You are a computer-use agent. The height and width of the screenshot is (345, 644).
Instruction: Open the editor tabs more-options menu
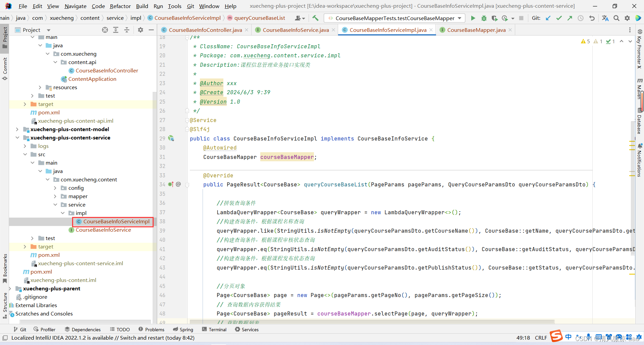630,30
